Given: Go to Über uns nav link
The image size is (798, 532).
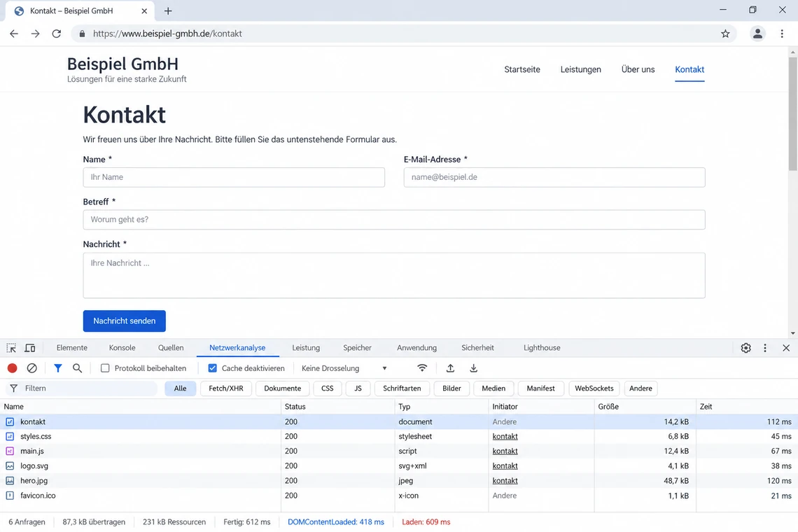Looking at the screenshot, I should coord(638,69).
